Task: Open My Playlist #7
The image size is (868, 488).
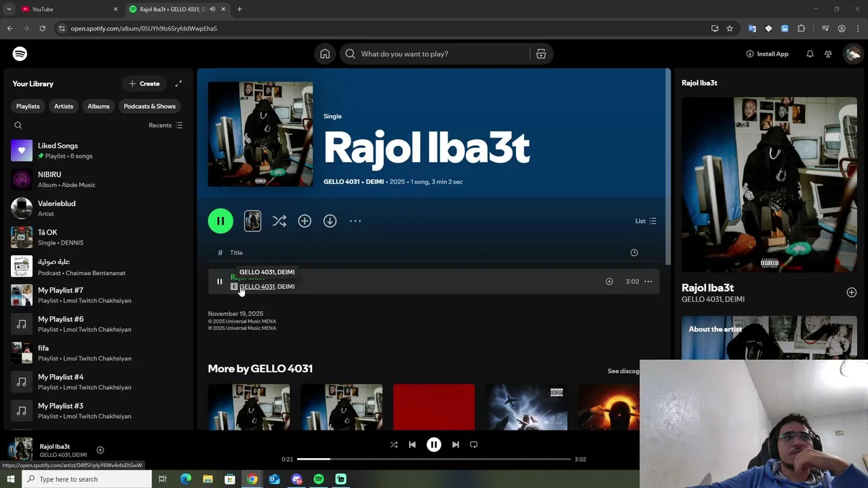Action: pos(98,295)
